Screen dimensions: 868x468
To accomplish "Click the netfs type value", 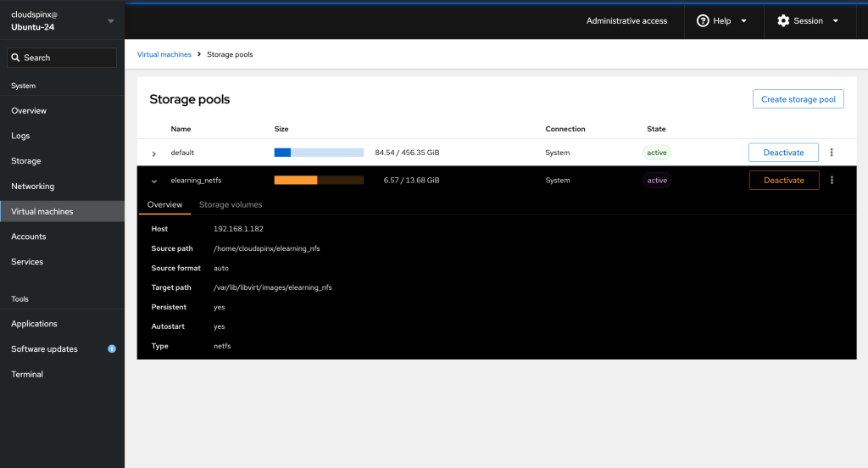I will pyautogui.click(x=222, y=346).
